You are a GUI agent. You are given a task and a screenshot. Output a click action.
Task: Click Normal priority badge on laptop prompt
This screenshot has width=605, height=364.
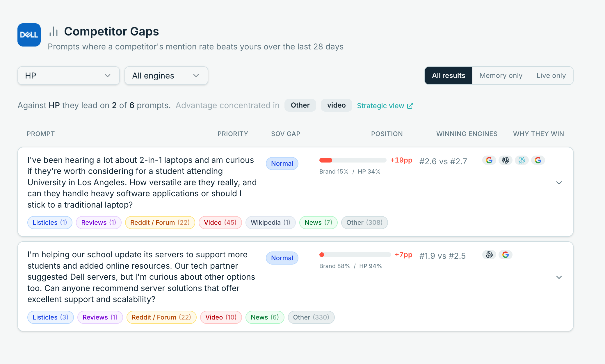282,163
